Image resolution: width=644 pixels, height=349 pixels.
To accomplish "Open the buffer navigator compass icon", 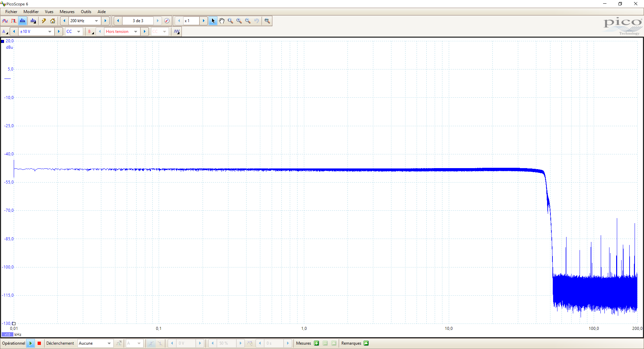I will 167,21.
